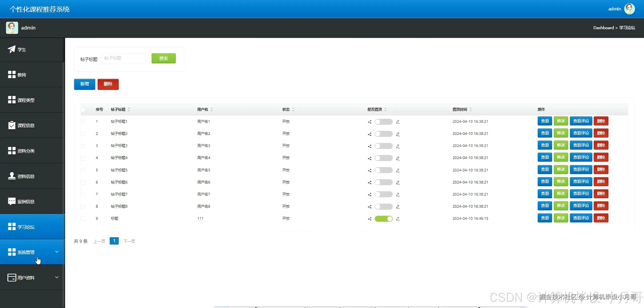Check the select-all checkbox in table header
The width and height of the screenshot is (644, 308).
pyautogui.click(x=83, y=109)
